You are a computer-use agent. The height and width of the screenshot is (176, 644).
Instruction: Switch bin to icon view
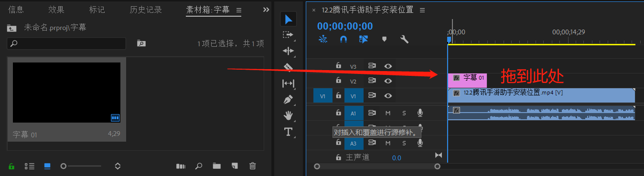coord(47,166)
